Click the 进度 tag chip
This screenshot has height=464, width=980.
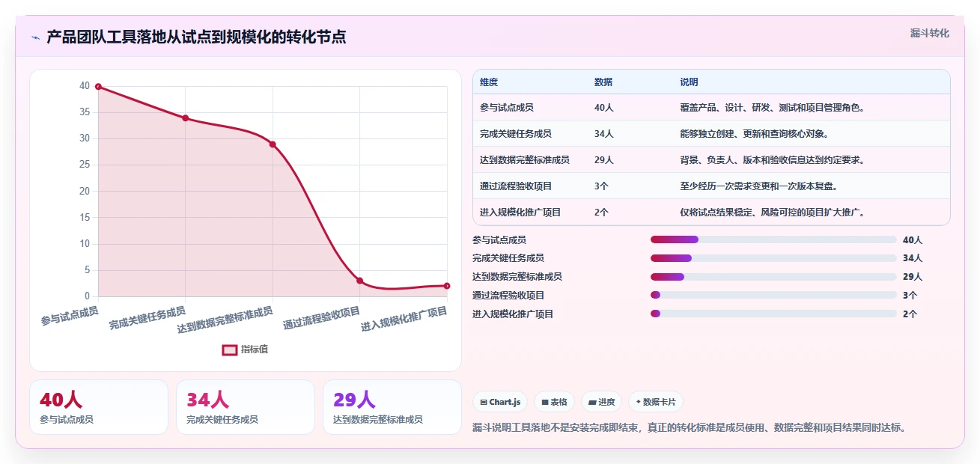pos(601,402)
